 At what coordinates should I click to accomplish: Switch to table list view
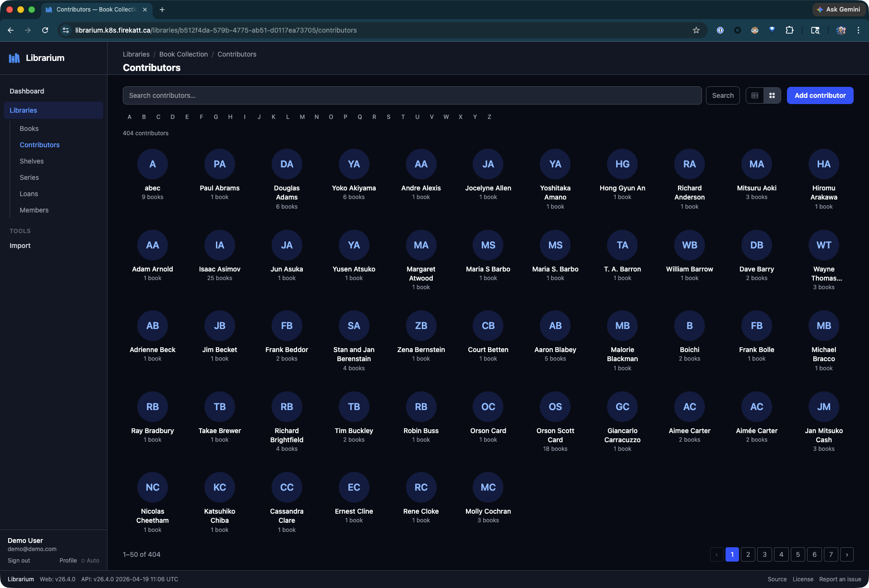755,95
